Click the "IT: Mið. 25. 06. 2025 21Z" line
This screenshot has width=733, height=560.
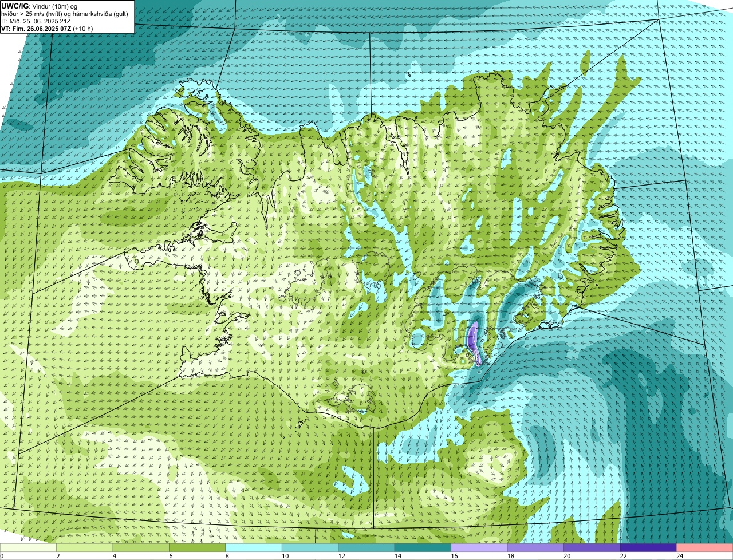(37, 21)
